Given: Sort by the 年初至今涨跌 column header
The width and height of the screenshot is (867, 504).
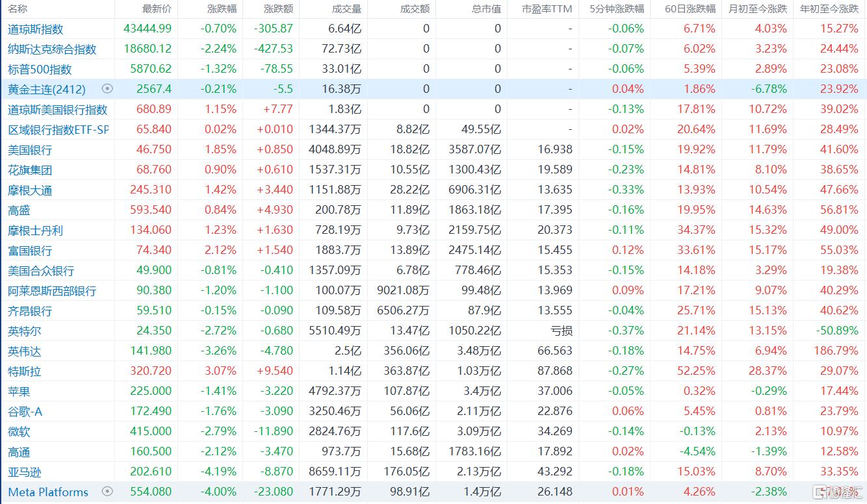Looking at the screenshot, I should pyautogui.click(x=829, y=8).
